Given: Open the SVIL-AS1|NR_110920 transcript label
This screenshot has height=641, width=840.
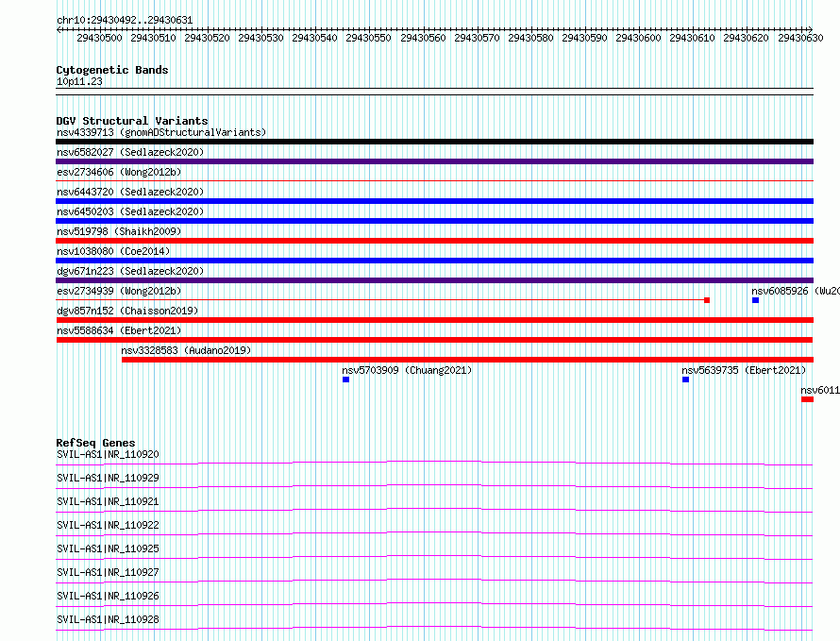Looking at the screenshot, I should (108, 454).
